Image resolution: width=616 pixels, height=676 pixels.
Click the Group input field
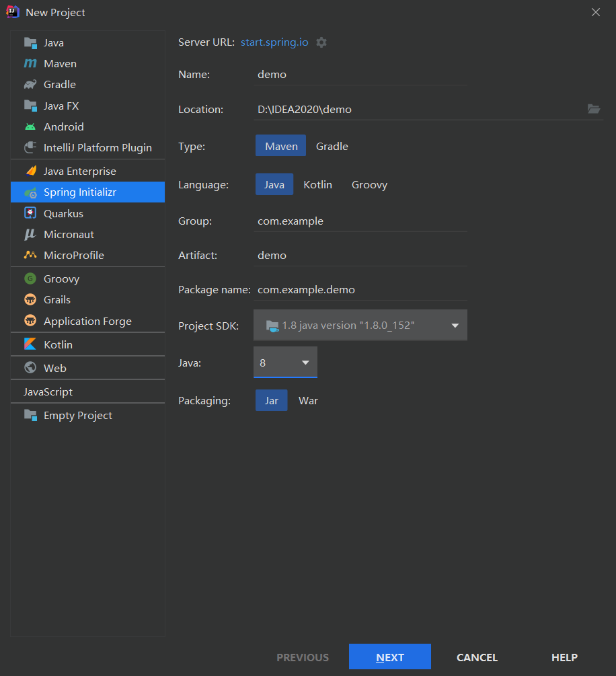coord(360,221)
